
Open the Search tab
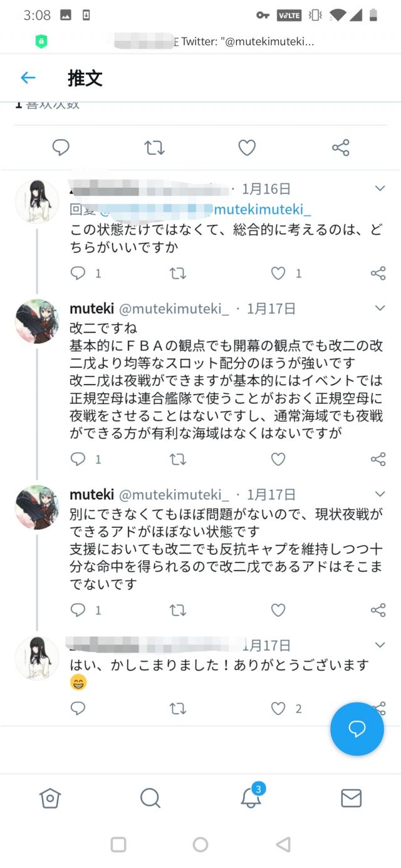(x=150, y=798)
